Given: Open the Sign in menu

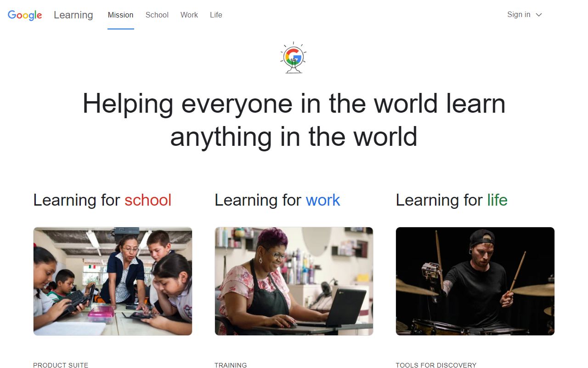Looking at the screenshot, I should (x=525, y=15).
